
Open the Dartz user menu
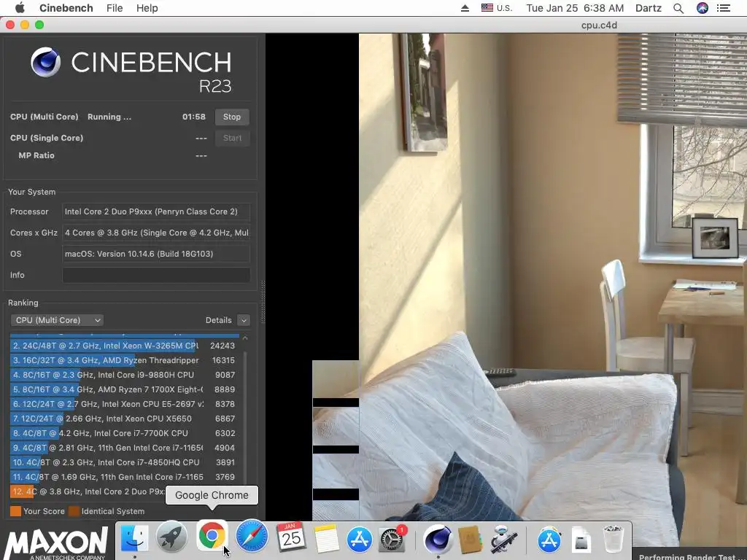(x=649, y=8)
